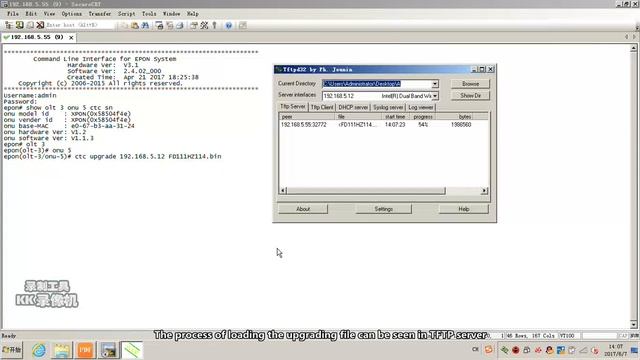Click the last greyed toolbar icon
Screen dimensions: 640x360
243,25
